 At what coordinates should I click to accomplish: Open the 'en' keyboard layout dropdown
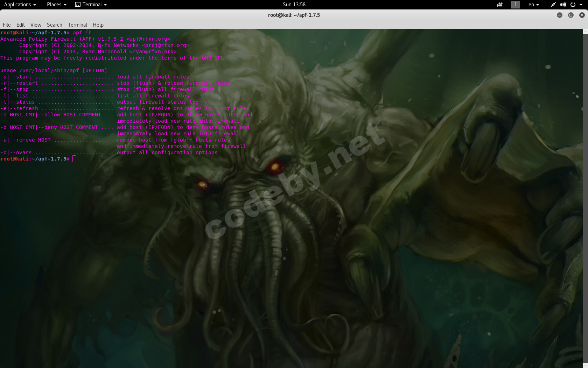534,5
